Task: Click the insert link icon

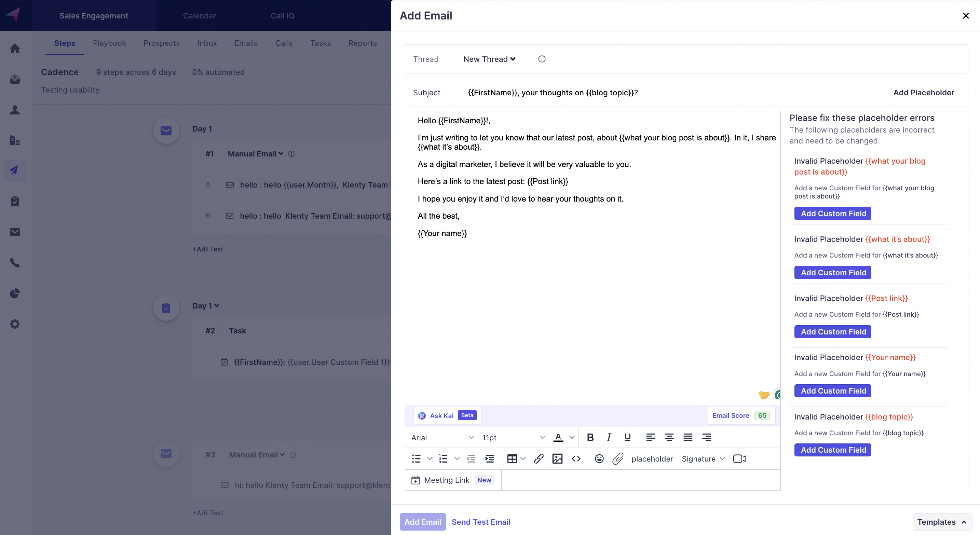Action: [x=538, y=458]
